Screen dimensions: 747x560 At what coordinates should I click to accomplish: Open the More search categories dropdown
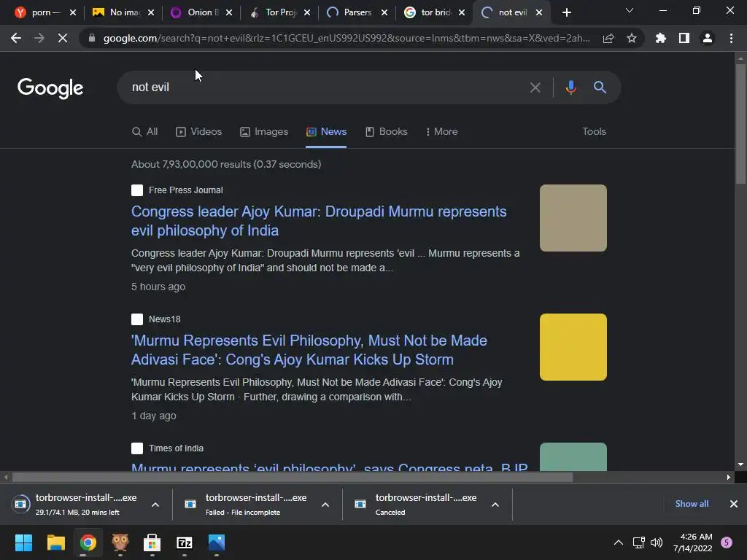coord(441,131)
